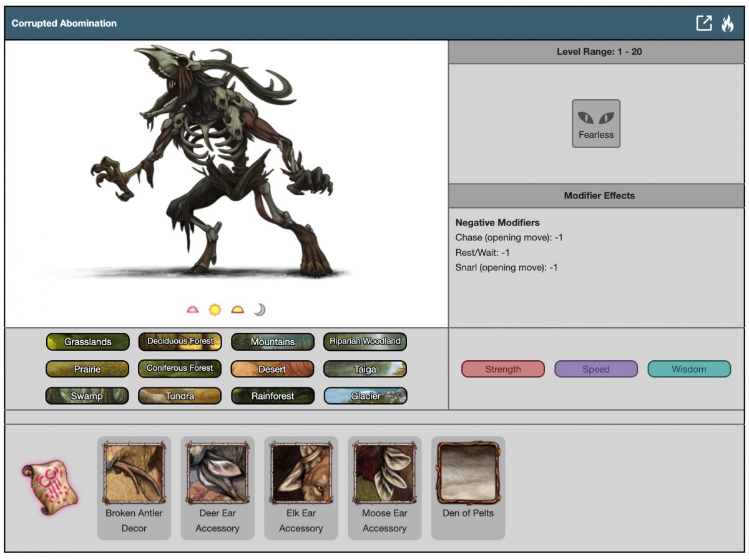
Task: Select Elk Ear Accessory item
Action: click(x=301, y=473)
